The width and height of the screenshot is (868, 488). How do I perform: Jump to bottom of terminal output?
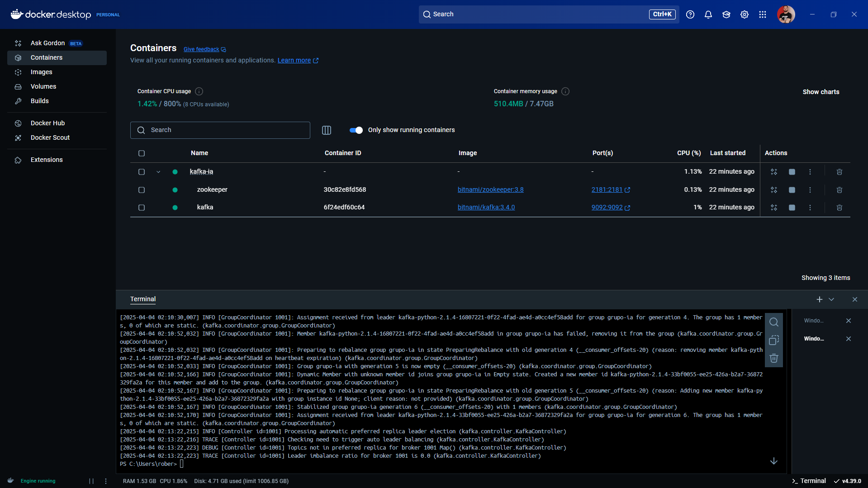pos(774,461)
